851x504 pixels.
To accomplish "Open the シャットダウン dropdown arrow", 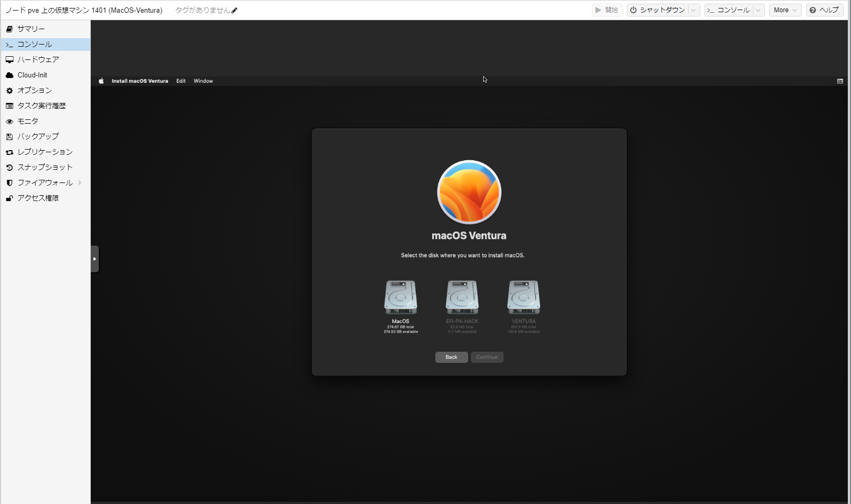I will (693, 10).
